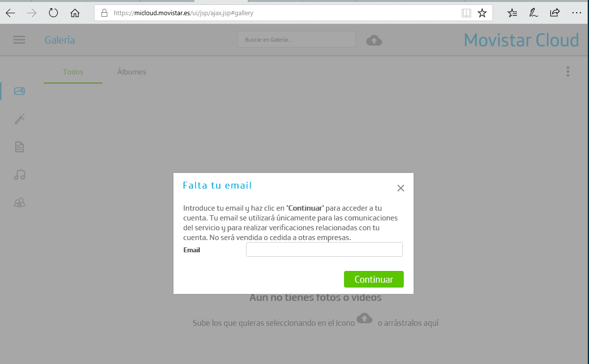589x364 pixels.
Task: Open the hamburger menu
Action: 19,40
